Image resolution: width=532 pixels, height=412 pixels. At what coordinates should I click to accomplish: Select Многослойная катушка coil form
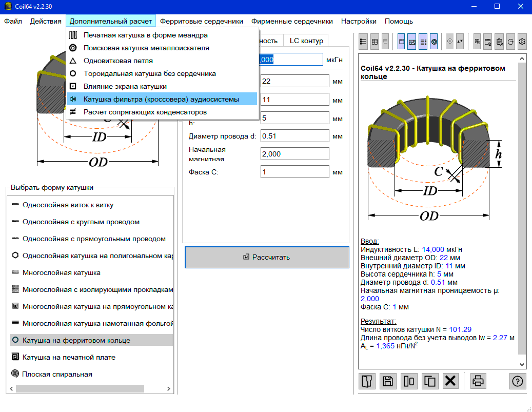tap(91, 272)
